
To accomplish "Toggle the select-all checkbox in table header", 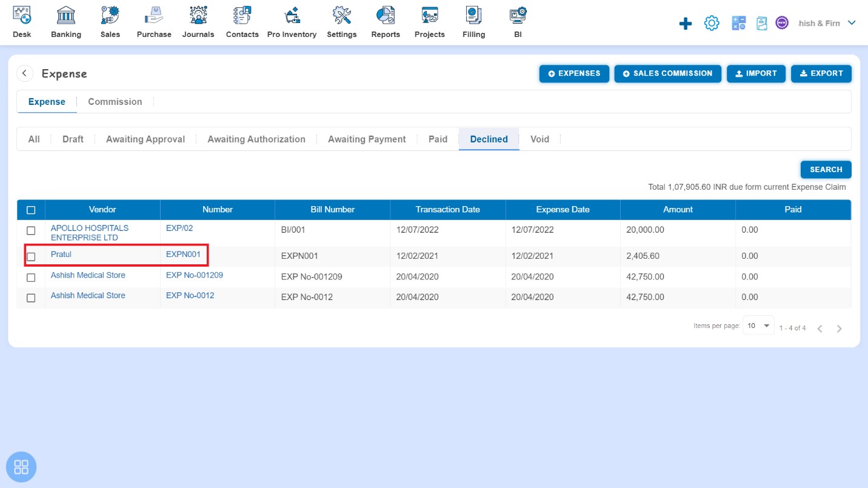I will 31,210.
